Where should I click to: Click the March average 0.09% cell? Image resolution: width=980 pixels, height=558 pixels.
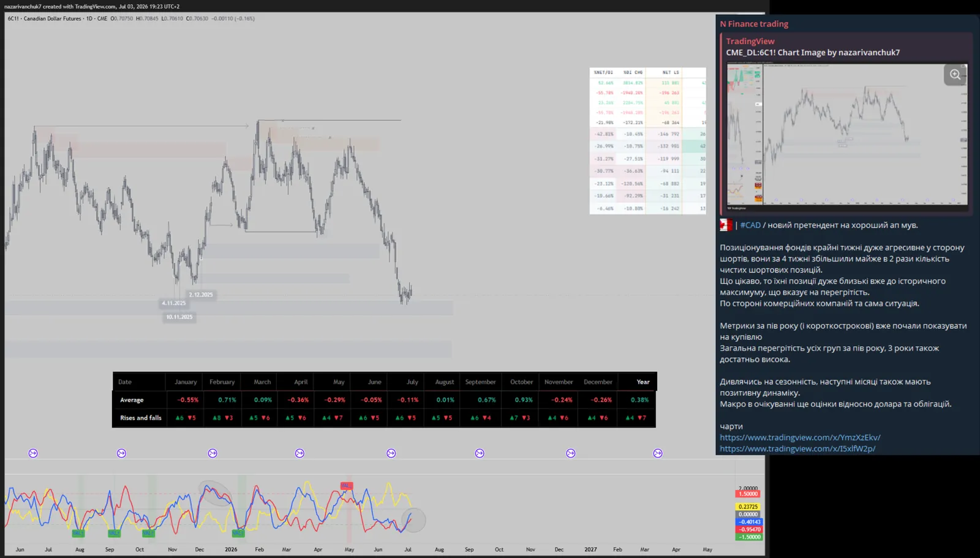coord(263,400)
